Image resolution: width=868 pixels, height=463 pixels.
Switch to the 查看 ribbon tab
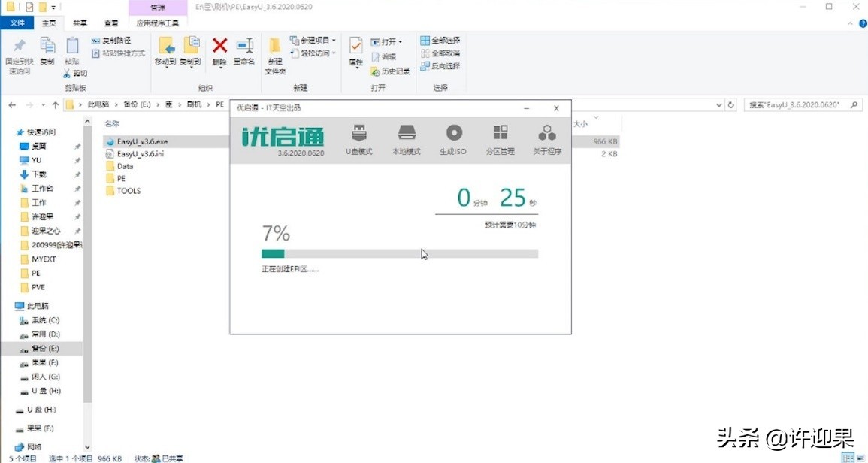tap(111, 23)
